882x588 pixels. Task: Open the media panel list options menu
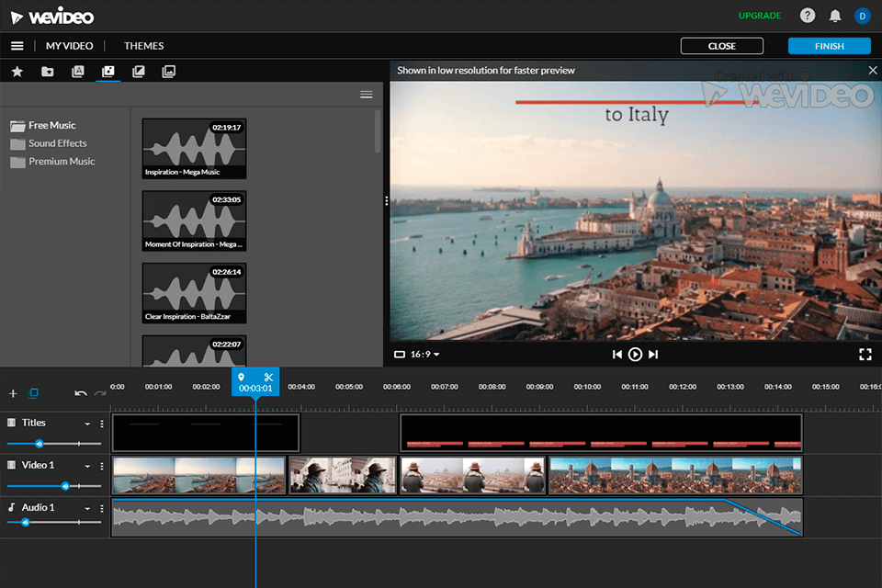[367, 95]
